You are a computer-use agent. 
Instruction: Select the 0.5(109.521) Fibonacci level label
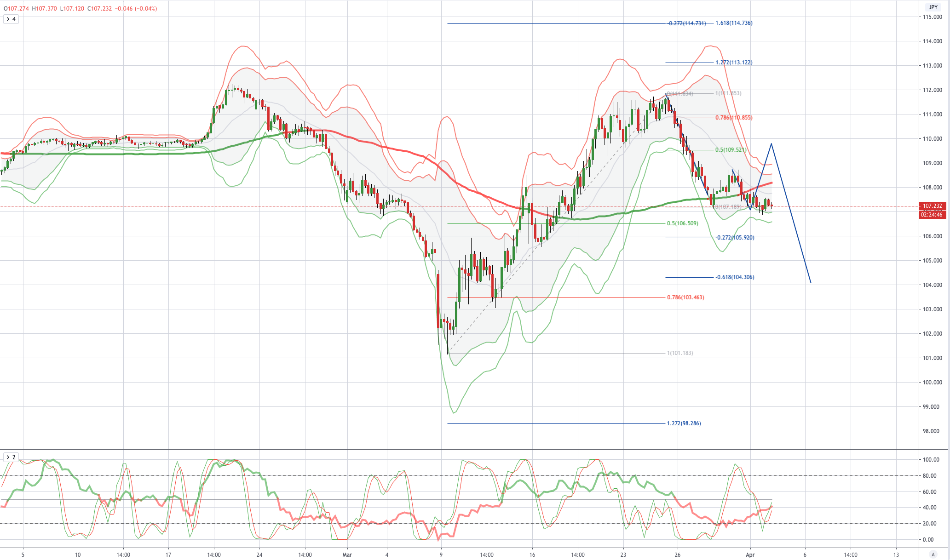[x=731, y=150]
